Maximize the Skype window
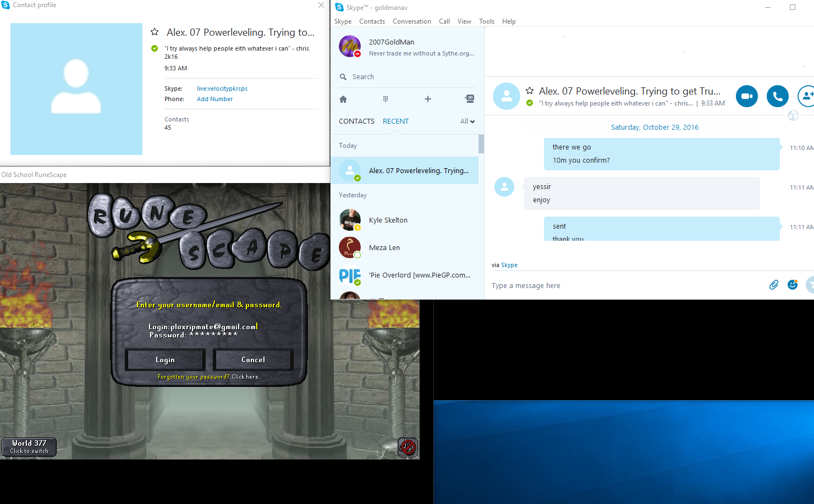 [x=793, y=7]
